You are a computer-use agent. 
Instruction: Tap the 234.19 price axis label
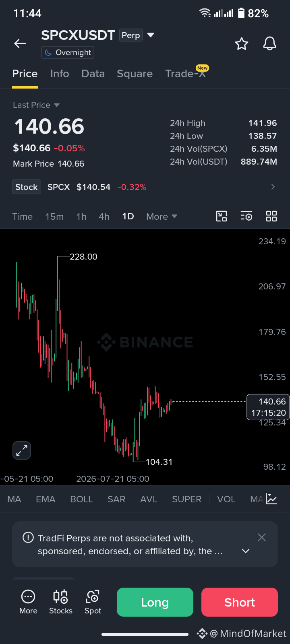[272, 242]
